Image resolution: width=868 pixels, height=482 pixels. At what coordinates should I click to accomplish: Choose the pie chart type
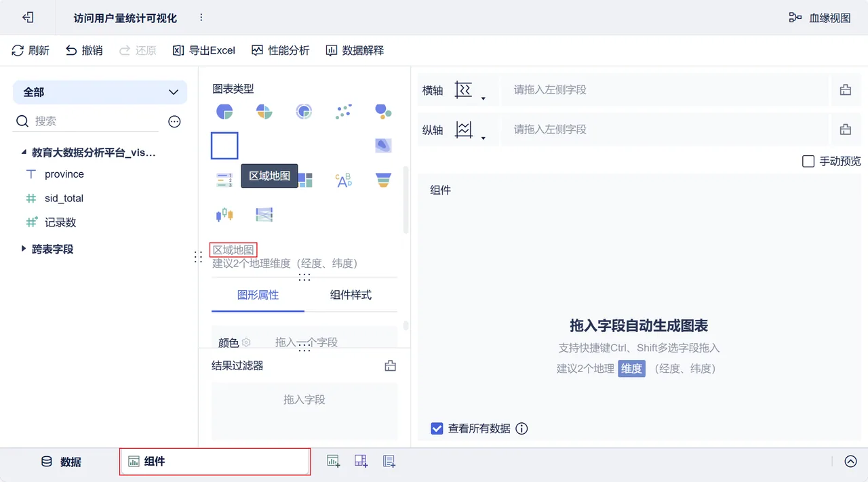point(224,111)
